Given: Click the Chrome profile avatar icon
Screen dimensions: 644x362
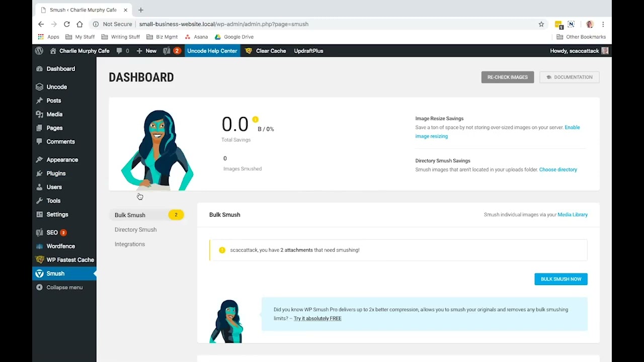Looking at the screenshot, I should [590, 24].
